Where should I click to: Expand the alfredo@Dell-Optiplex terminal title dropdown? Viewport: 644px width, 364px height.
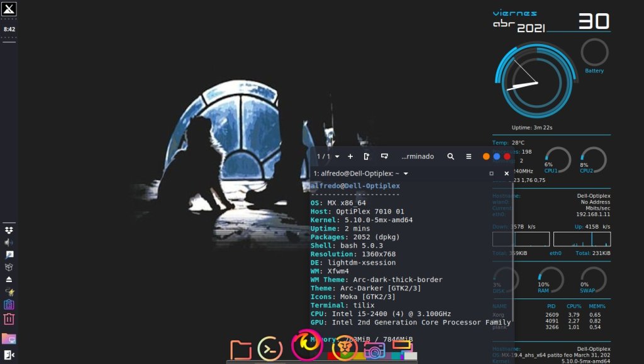406,173
